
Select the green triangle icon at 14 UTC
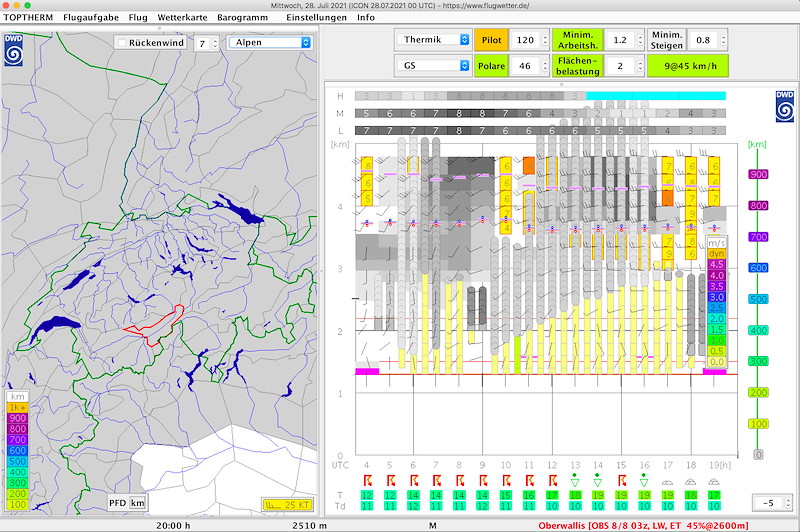pyautogui.click(x=598, y=480)
